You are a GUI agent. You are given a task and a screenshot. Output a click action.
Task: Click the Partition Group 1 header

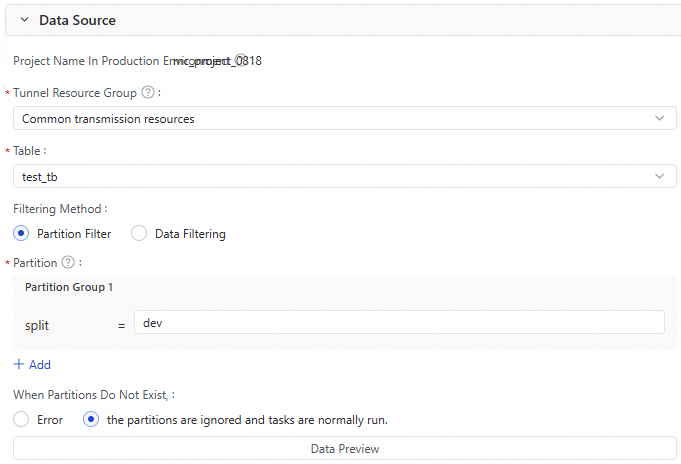[69, 287]
